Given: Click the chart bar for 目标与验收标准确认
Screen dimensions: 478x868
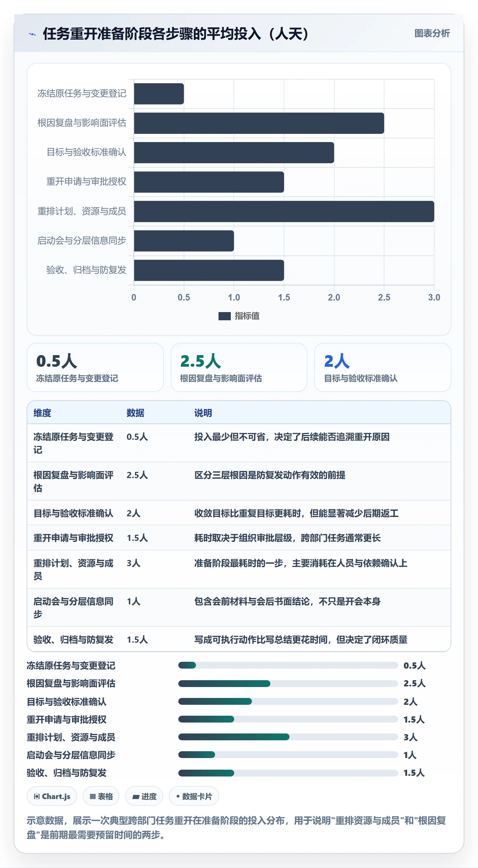Looking at the screenshot, I should [x=234, y=153].
